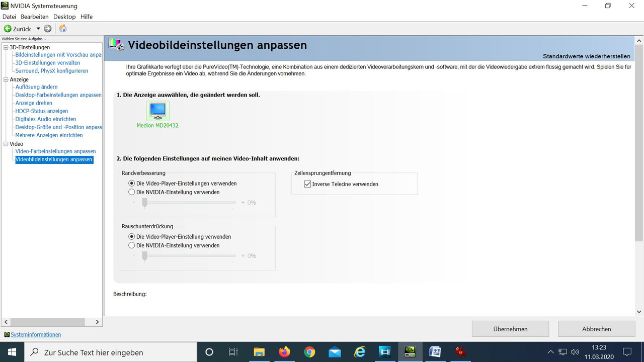Open the Home icon in toolbar
The image size is (644, 362).
(x=63, y=29)
